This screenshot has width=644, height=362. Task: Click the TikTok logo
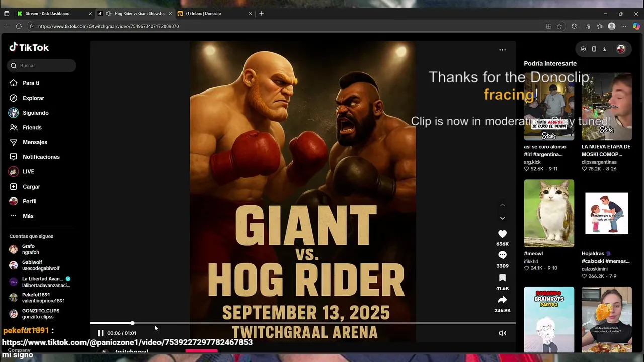click(29, 47)
